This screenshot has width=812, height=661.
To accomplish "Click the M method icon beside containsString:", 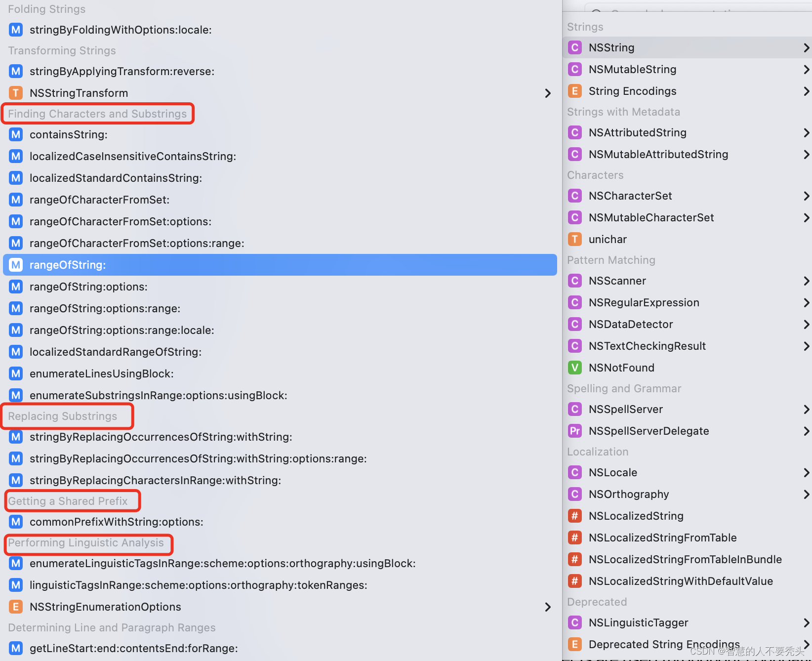I will (15, 134).
